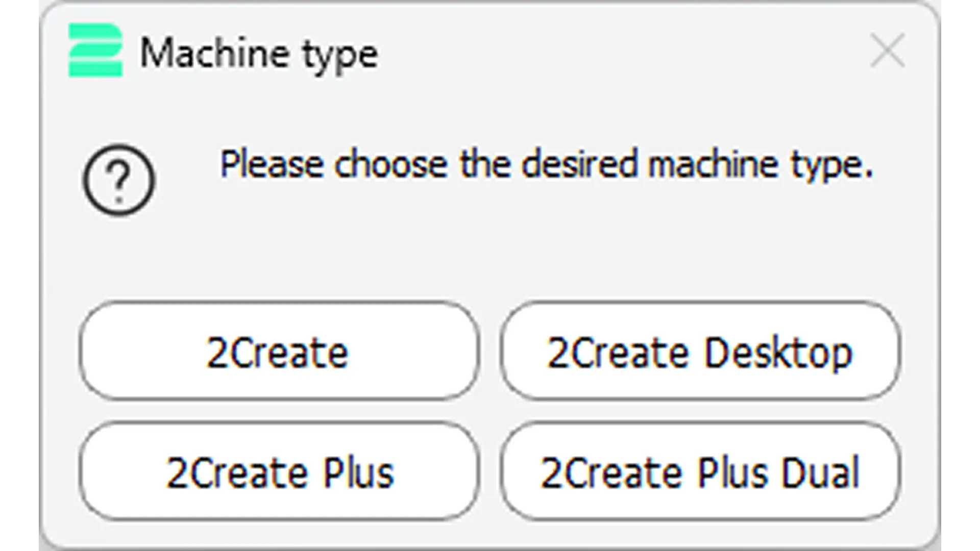This screenshot has height=551, width=980.
Task: Choose the dual-extruder Plus machine button
Action: coord(700,471)
